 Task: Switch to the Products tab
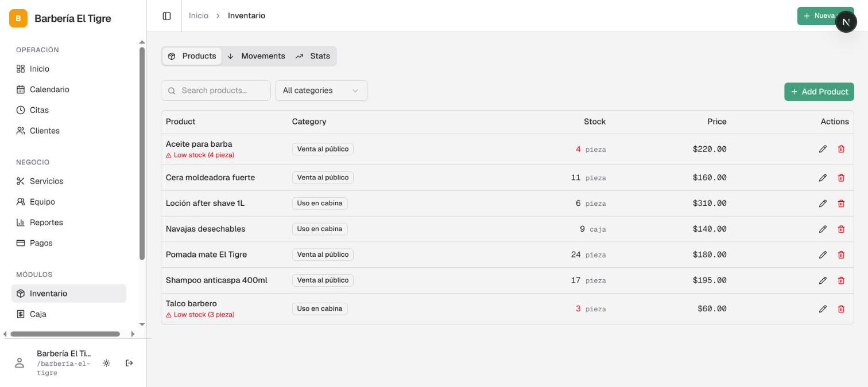pos(192,56)
